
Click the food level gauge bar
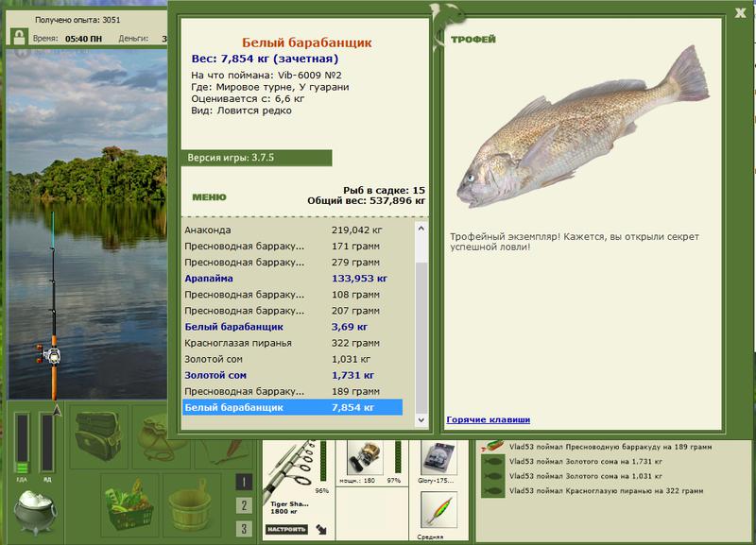[22, 443]
